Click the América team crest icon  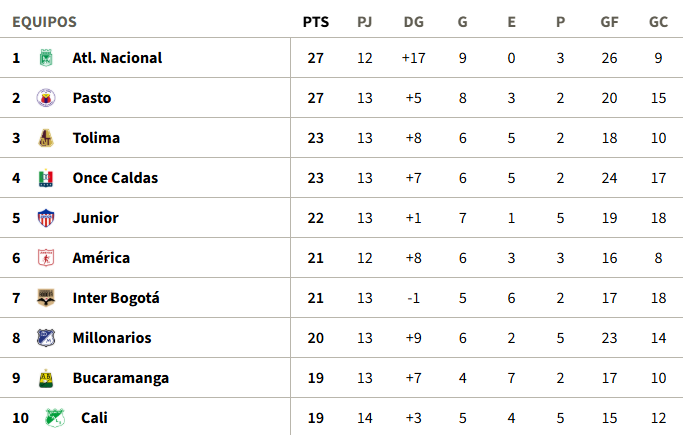pyautogui.click(x=45, y=258)
